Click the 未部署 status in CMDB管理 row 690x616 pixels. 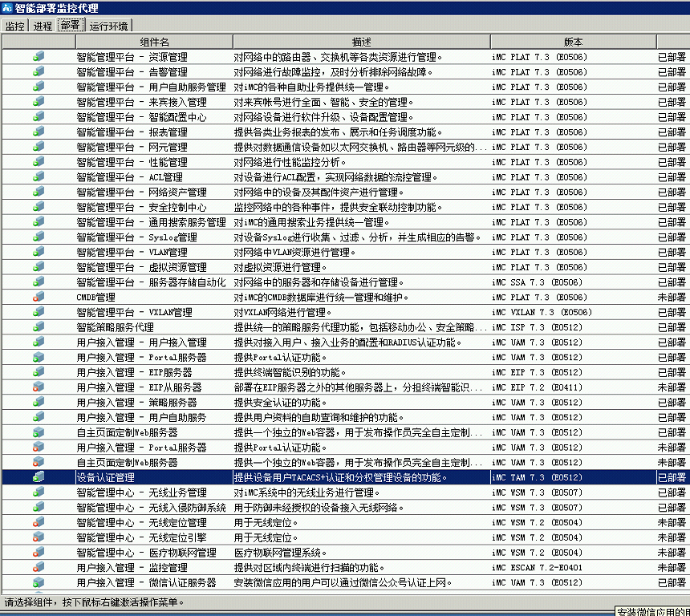[x=672, y=297]
